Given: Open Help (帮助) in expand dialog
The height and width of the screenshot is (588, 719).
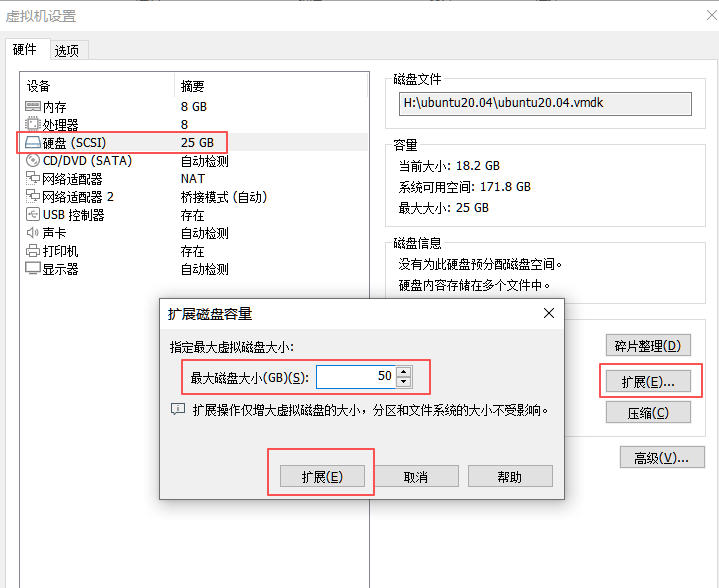Looking at the screenshot, I should tap(509, 477).
